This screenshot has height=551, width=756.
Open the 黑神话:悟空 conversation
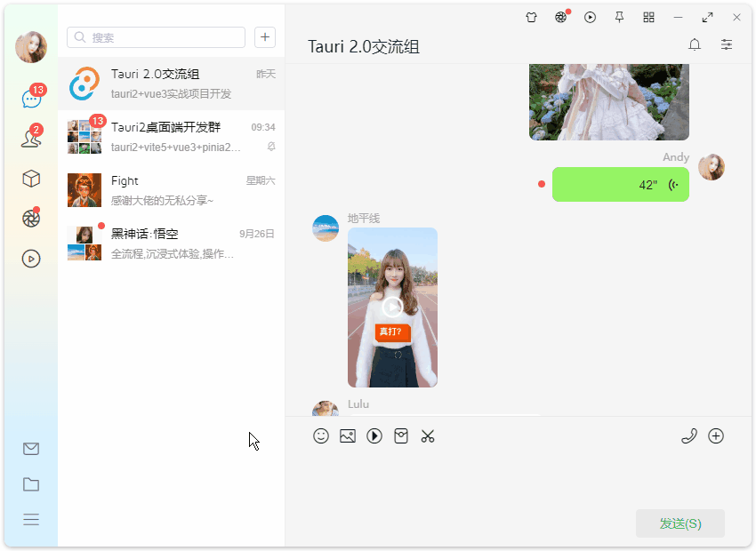point(171,244)
